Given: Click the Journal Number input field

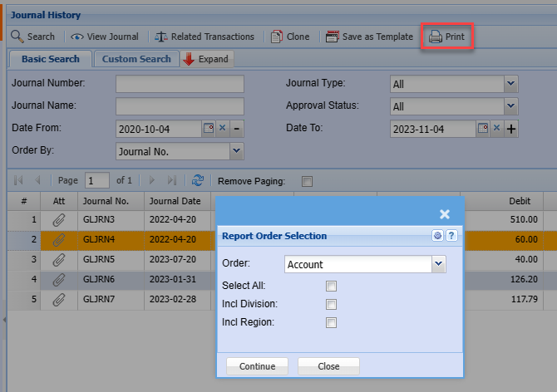Looking at the screenshot, I should pyautogui.click(x=180, y=84).
